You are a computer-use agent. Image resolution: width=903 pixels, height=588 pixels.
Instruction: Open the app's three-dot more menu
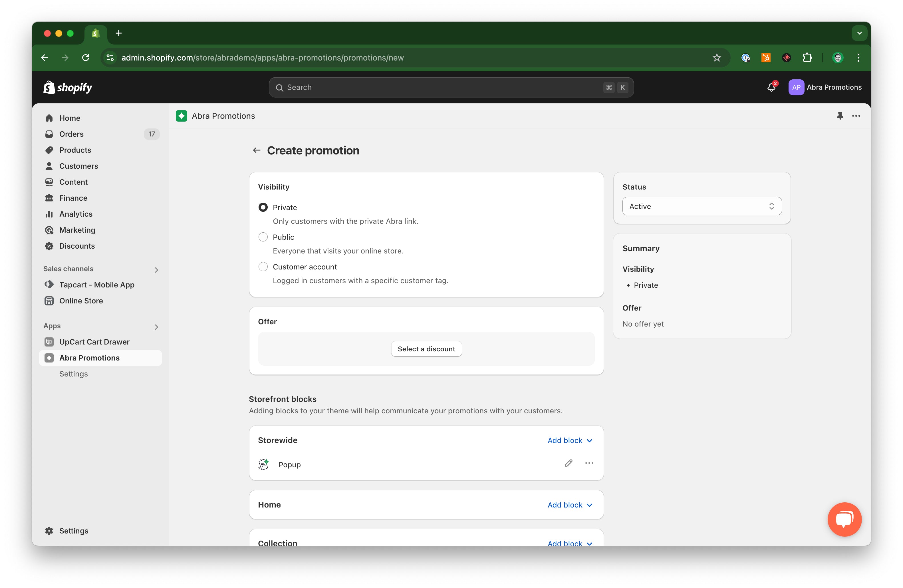click(x=856, y=116)
